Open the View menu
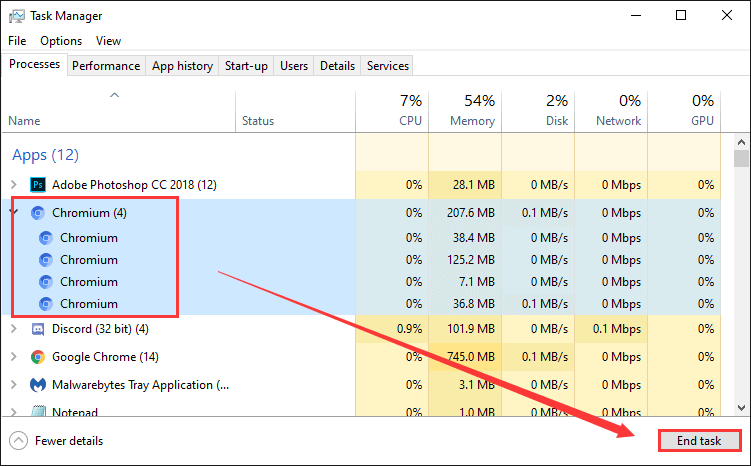751x466 pixels. point(108,41)
